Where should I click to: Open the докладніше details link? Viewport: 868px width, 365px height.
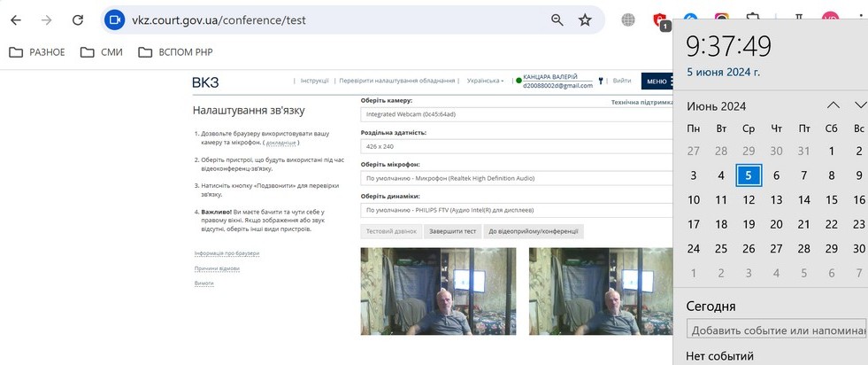click(x=280, y=143)
